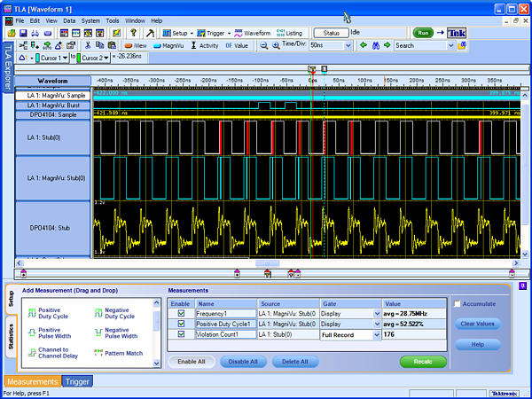Open the Listing window from toolbar
This screenshot has width=532, height=399.
289,33
